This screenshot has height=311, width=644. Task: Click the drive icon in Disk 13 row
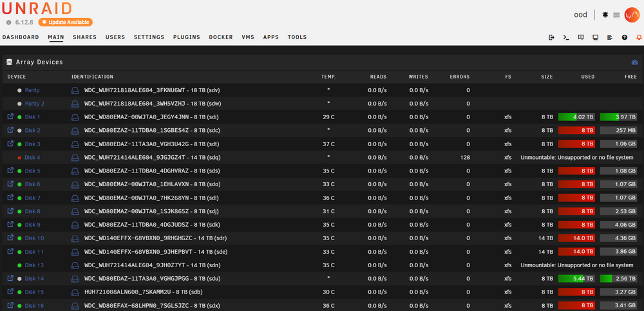click(75, 265)
